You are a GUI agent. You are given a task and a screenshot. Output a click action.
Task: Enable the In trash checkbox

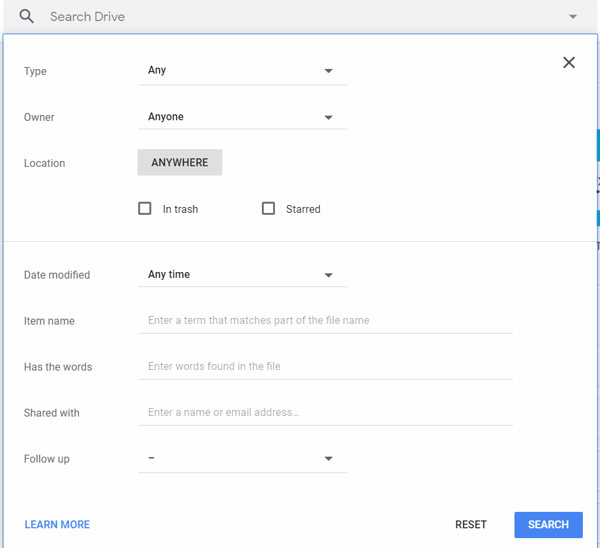(x=145, y=209)
